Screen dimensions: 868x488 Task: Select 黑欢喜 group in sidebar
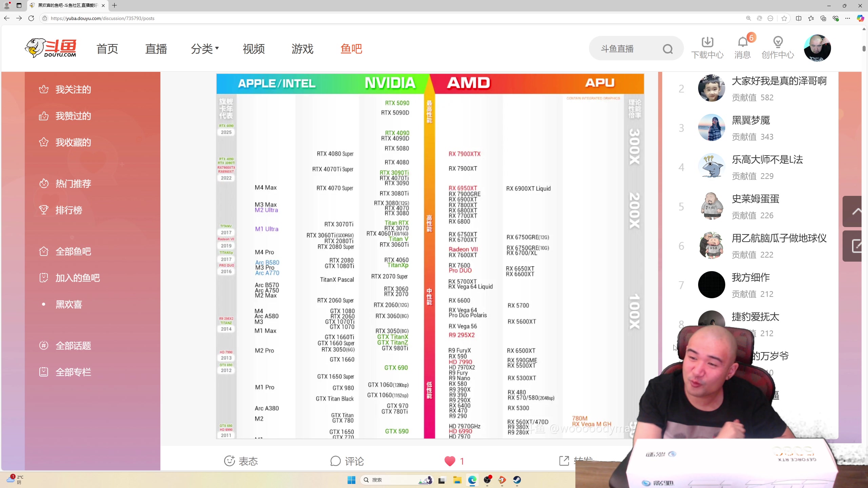pos(69,304)
